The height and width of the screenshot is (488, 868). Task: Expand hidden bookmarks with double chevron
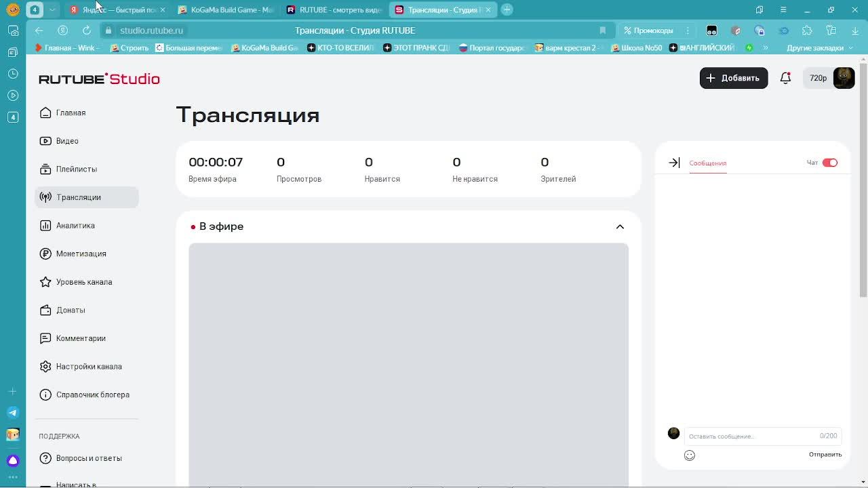pos(765,48)
